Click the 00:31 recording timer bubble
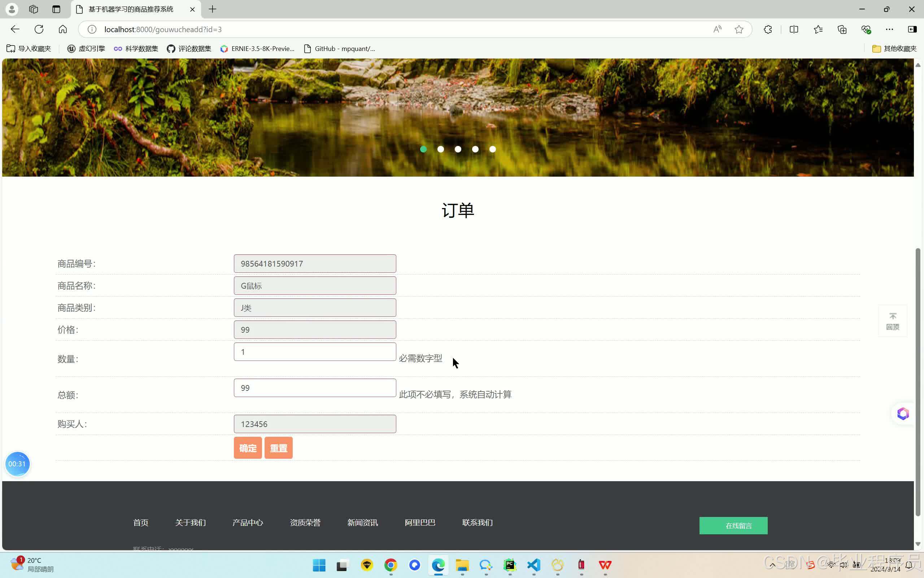 (17, 464)
